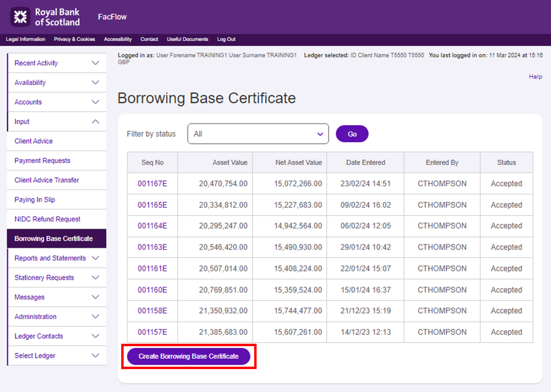Click the Royal Bank of Scotland logo
The height and width of the screenshot is (392, 551).
click(45, 17)
